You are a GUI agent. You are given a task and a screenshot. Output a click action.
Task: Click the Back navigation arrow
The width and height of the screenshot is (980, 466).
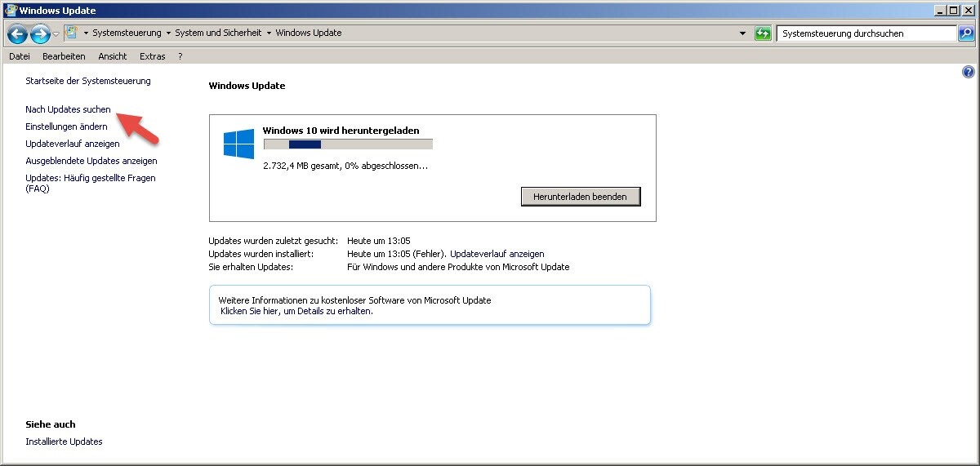pos(17,34)
